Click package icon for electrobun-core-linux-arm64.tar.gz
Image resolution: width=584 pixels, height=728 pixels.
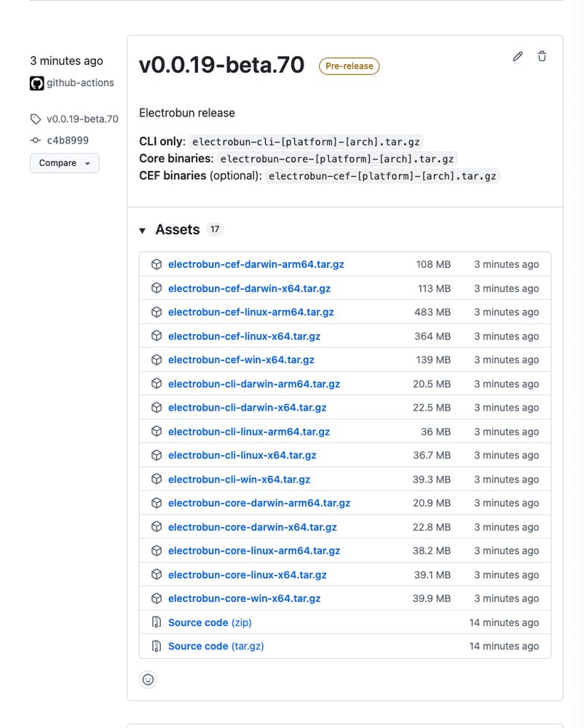[x=157, y=550]
